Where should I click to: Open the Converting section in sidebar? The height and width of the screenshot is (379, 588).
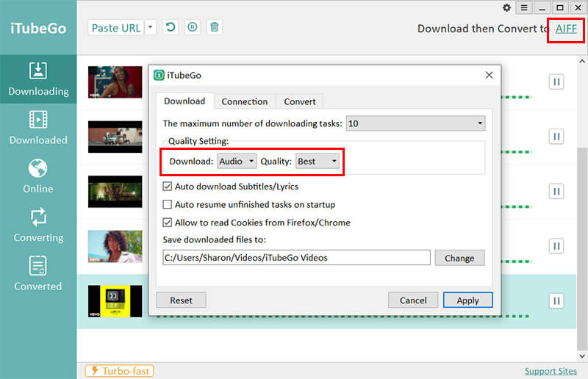tap(38, 225)
